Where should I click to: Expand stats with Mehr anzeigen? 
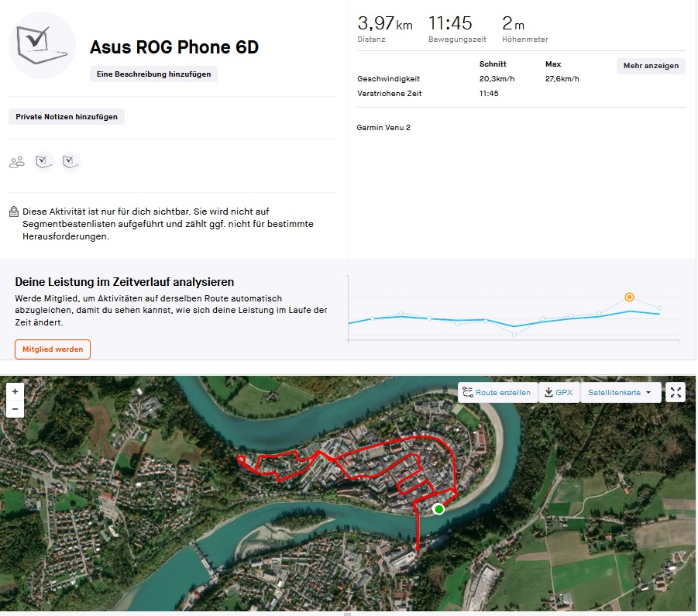click(x=651, y=66)
